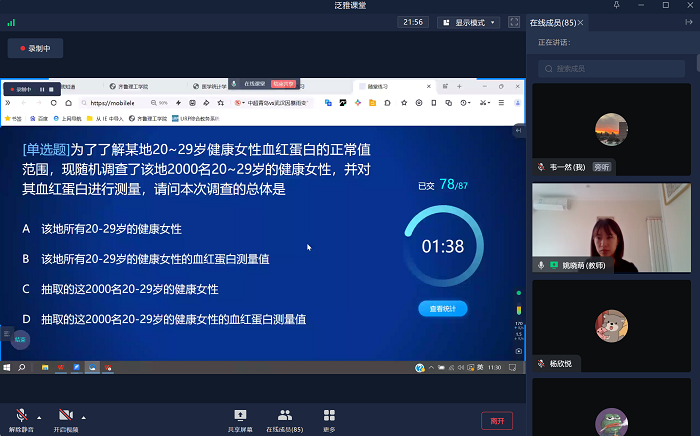Screen dimensions: 700x436
Task: Switch to 齐鲁理工学院 browser tab
Action: pyautogui.click(x=129, y=86)
